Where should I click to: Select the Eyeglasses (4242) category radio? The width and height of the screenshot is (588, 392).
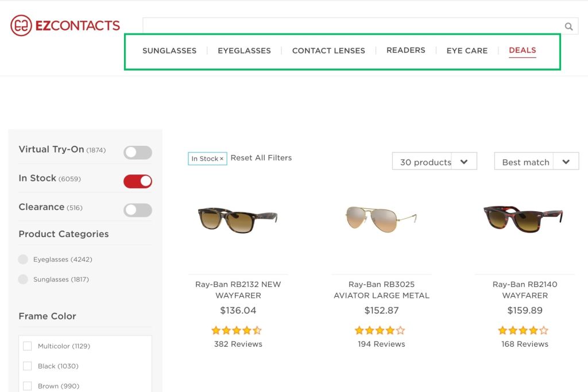[x=23, y=259]
